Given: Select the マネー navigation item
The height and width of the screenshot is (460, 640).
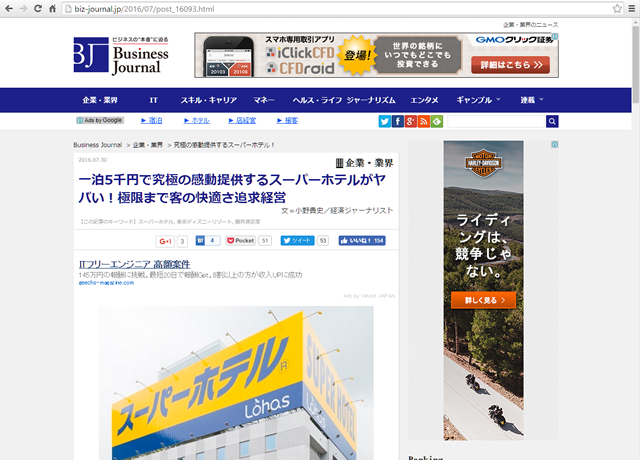Looking at the screenshot, I should coord(264,100).
